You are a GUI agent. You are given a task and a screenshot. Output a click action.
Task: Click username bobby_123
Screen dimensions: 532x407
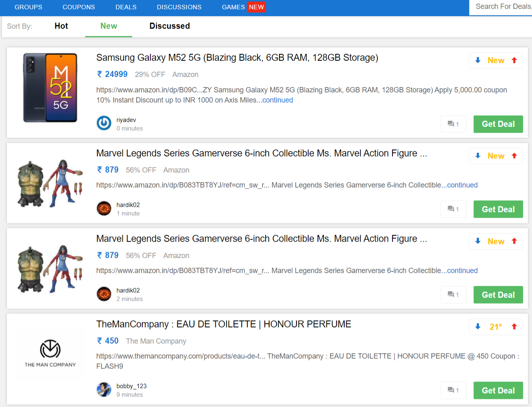pos(131,386)
